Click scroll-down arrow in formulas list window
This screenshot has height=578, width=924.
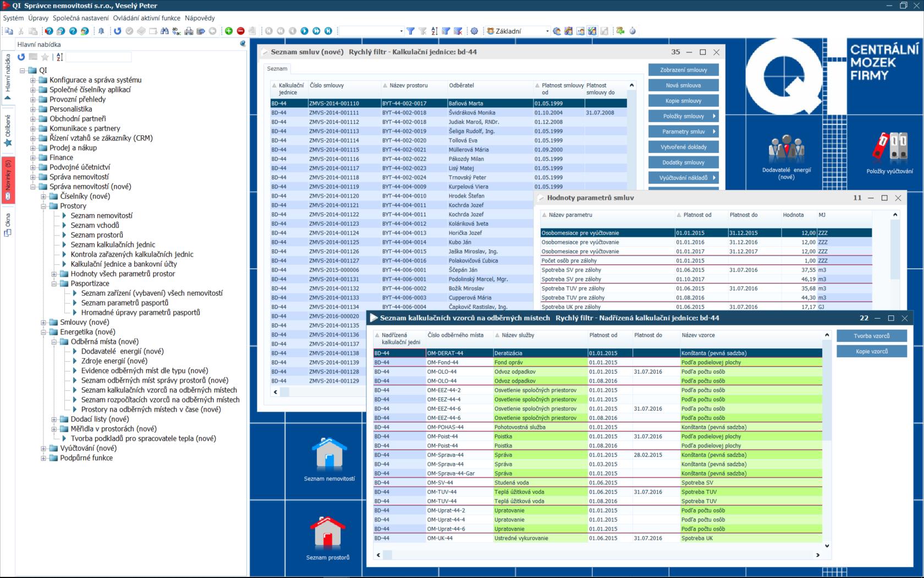coord(827,546)
